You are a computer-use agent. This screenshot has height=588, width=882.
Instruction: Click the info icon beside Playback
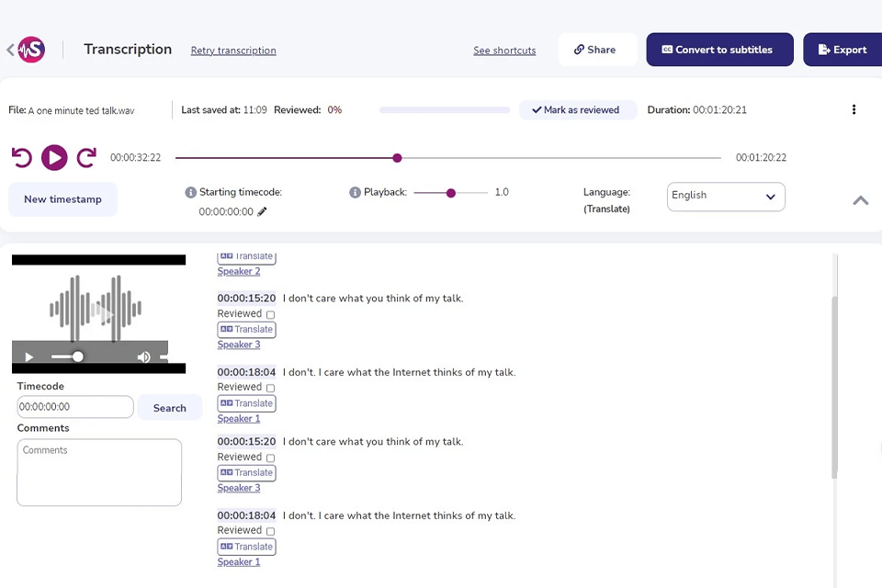coord(355,192)
